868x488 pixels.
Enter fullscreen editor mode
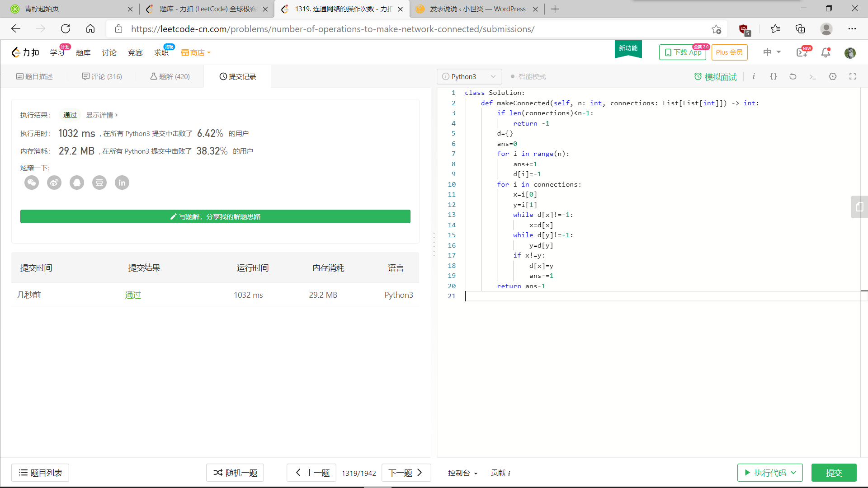[853, 76]
